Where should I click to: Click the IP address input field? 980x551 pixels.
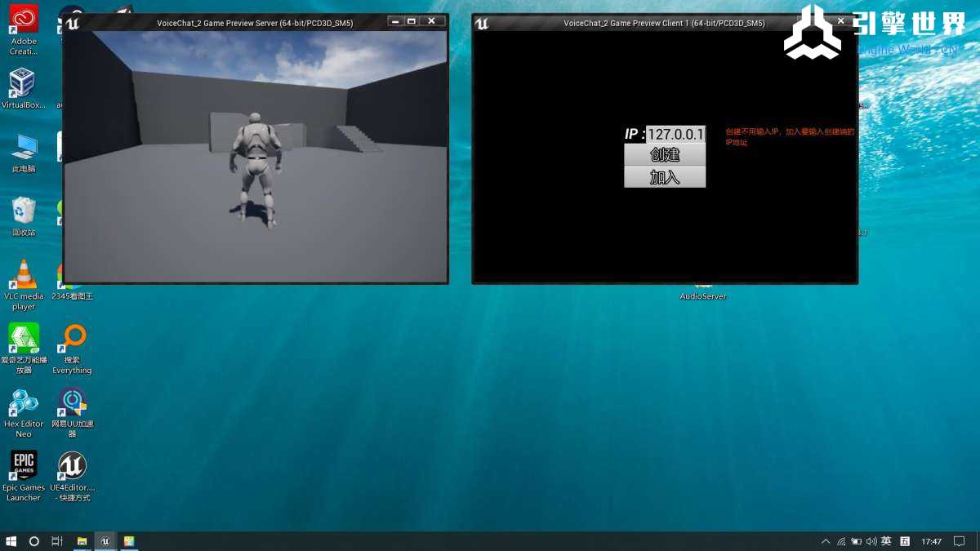pyautogui.click(x=675, y=134)
